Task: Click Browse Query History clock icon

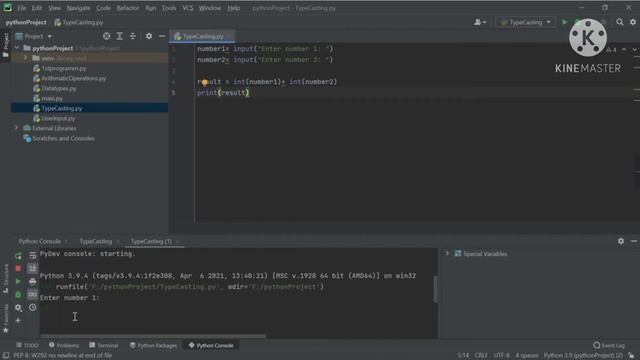Action: click(x=32, y=307)
